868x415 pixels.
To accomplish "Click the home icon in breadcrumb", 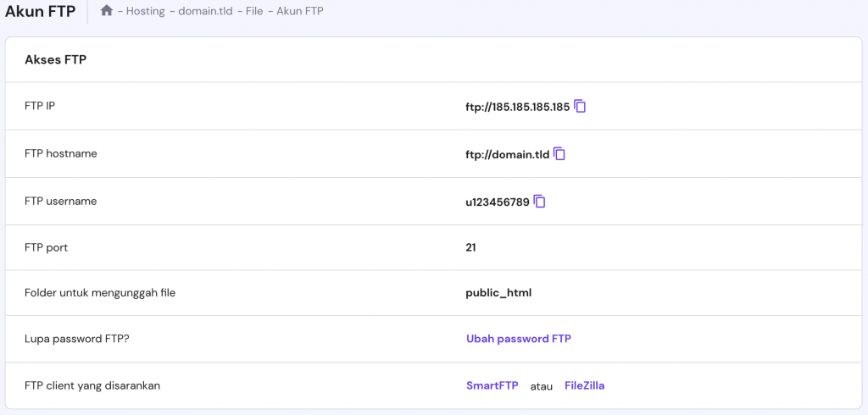I will click(x=107, y=11).
